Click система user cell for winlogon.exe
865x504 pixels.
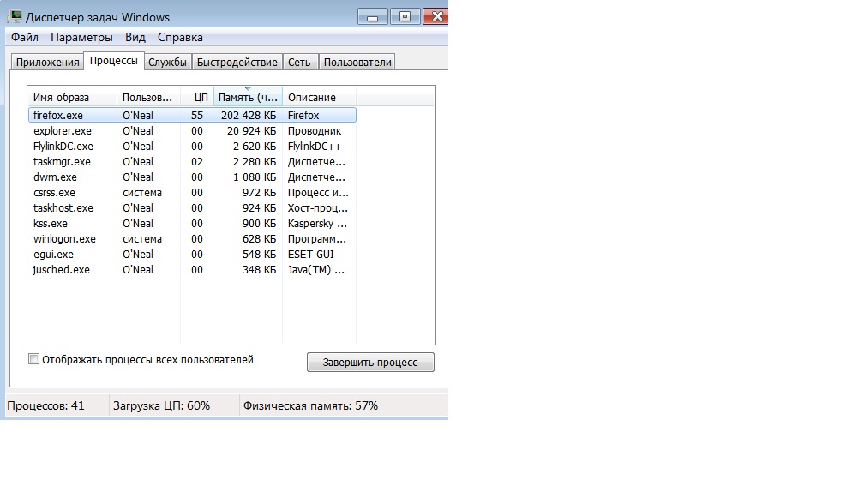[142, 239]
